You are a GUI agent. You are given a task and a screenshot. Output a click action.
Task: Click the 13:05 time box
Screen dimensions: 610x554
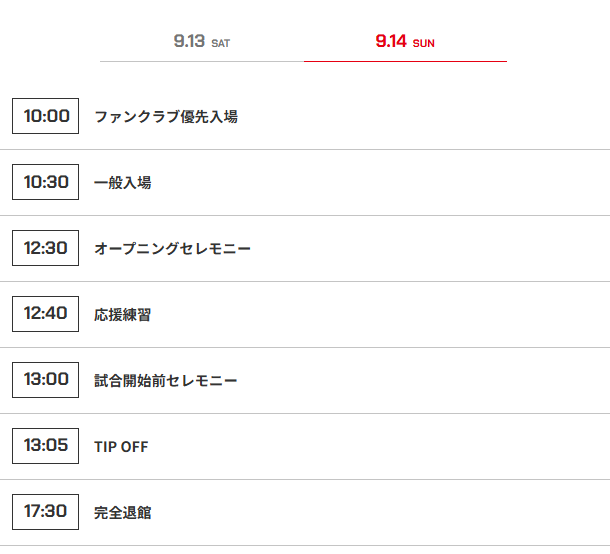(x=46, y=446)
